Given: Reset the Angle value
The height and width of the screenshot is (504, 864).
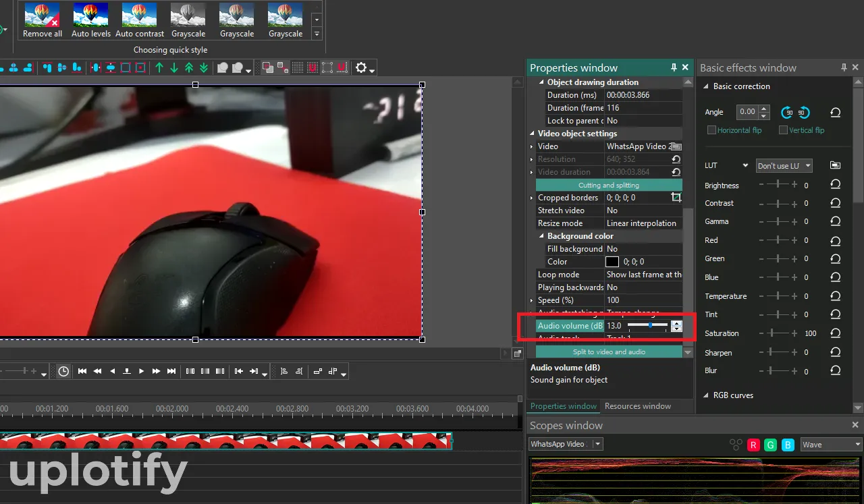Looking at the screenshot, I should point(836,113).
